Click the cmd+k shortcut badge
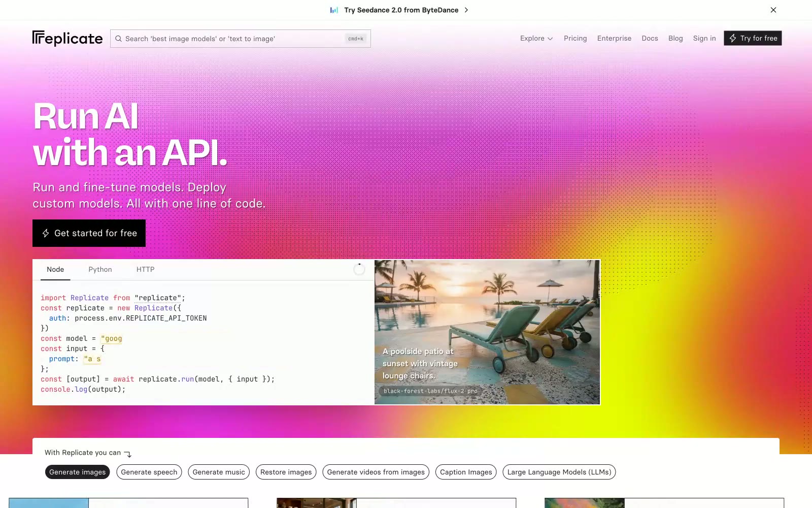The height and width of the screenshot is (508, 812). tap(356, 39)
